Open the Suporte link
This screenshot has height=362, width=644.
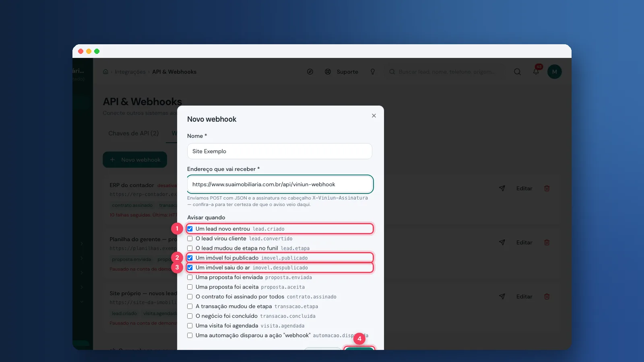pos(347,72)
